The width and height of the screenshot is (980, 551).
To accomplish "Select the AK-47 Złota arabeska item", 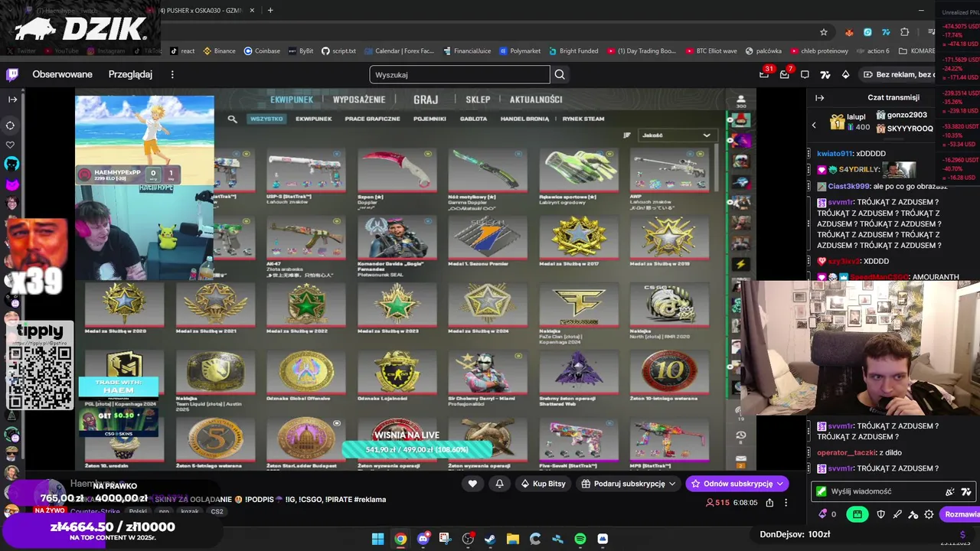I will 305,246.
